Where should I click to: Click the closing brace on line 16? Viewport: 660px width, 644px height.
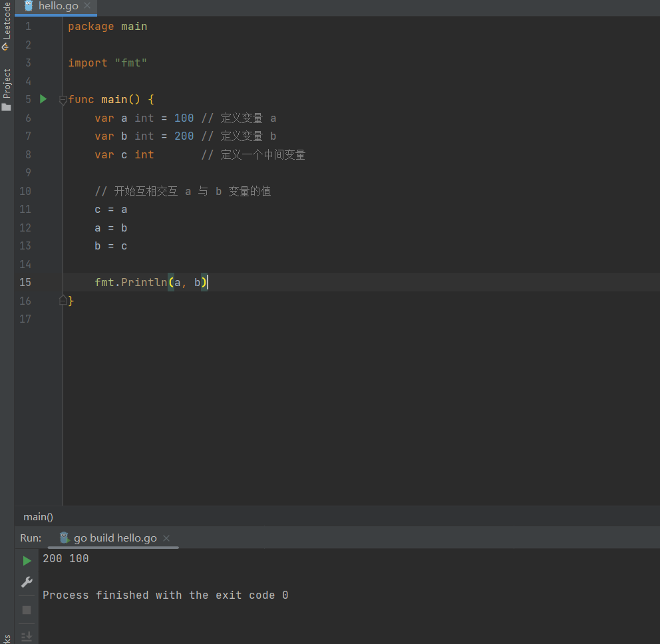coord(71,301)
